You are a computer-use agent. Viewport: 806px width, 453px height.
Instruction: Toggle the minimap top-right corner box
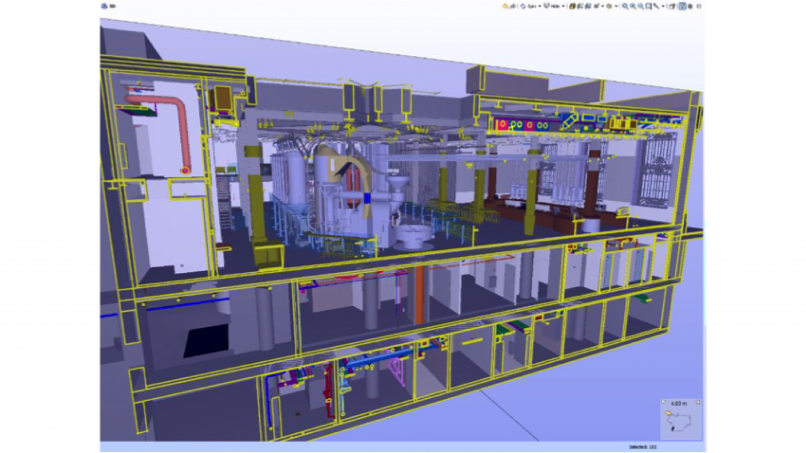click(x=697, y=403)
